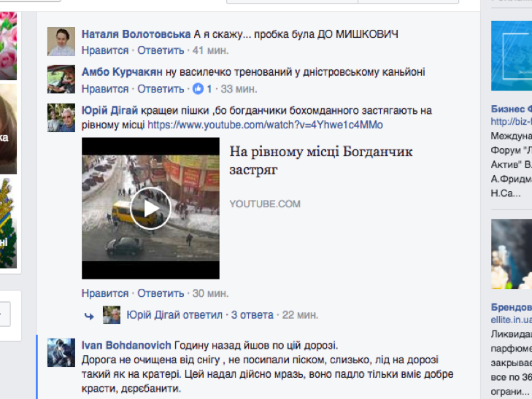Open Ivan Bohdanovich's profile name
The image size is (532, 399).
pos(126,345)
